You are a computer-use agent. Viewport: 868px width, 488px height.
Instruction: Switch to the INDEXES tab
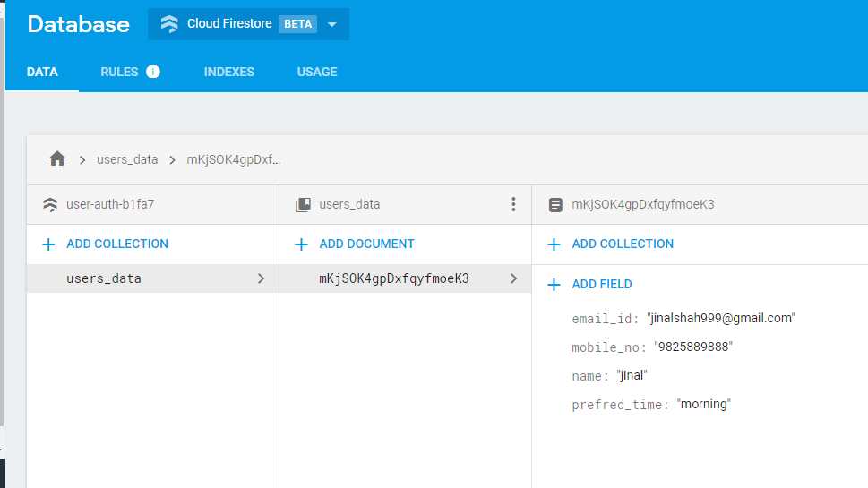coord(229,72)
